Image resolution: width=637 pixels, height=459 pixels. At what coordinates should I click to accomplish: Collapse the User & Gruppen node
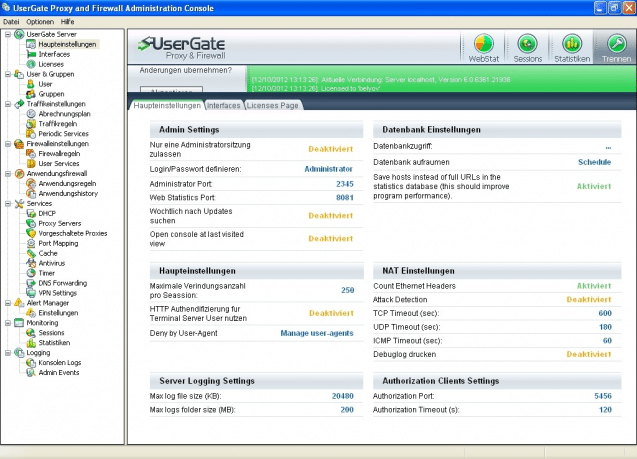(8, 74)
